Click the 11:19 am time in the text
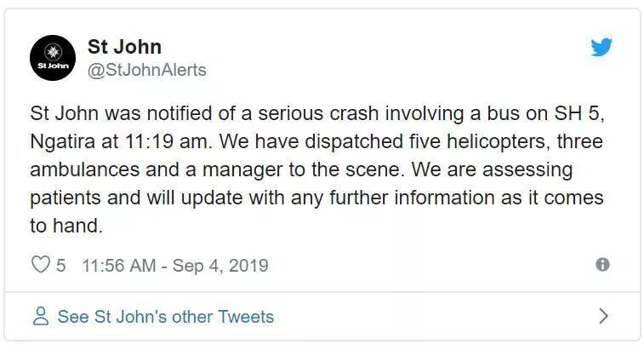Viewport: 644px width, 350px height. pyautogui.click(x=162, y=141)
